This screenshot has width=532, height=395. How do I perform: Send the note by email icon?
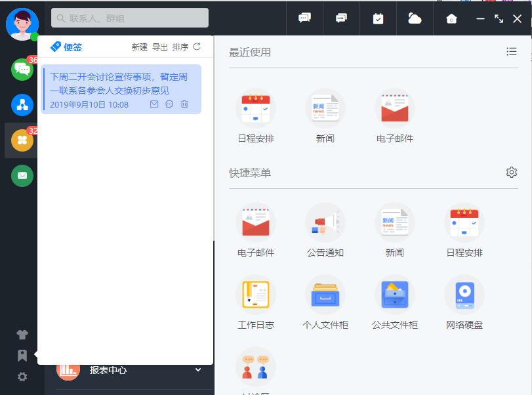[x=154, y=104]
